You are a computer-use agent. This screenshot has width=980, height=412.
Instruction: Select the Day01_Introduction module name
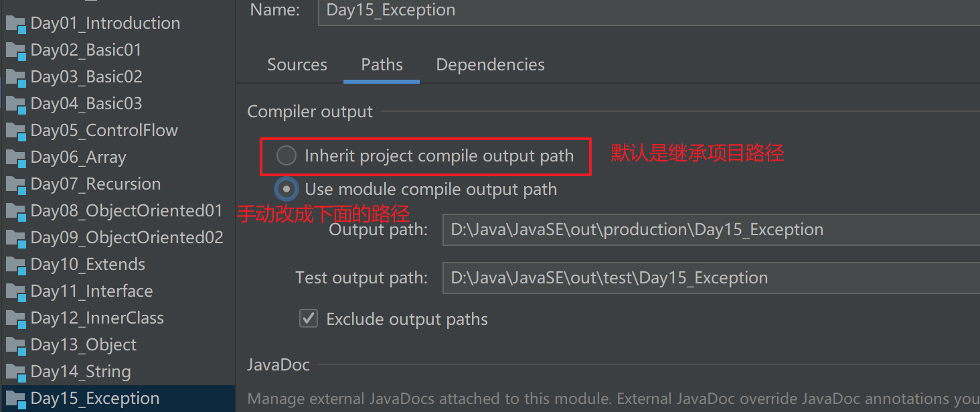pyautogui.click(x=105, y=23)
